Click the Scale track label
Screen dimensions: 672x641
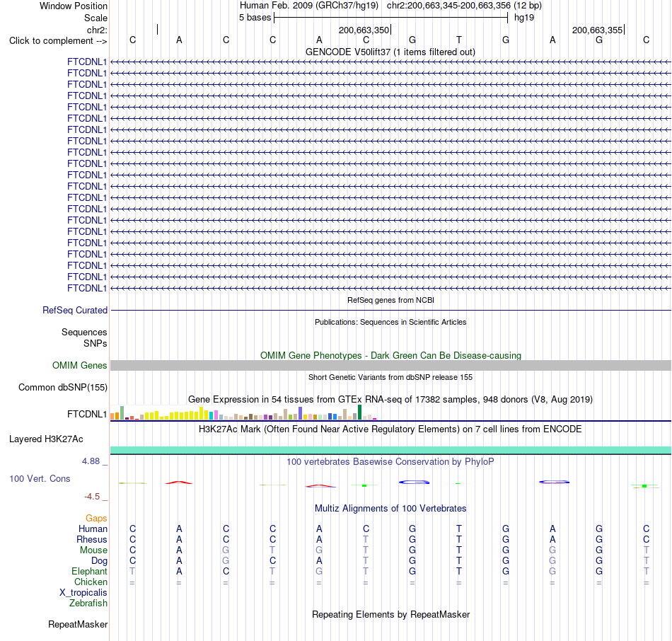95,18
